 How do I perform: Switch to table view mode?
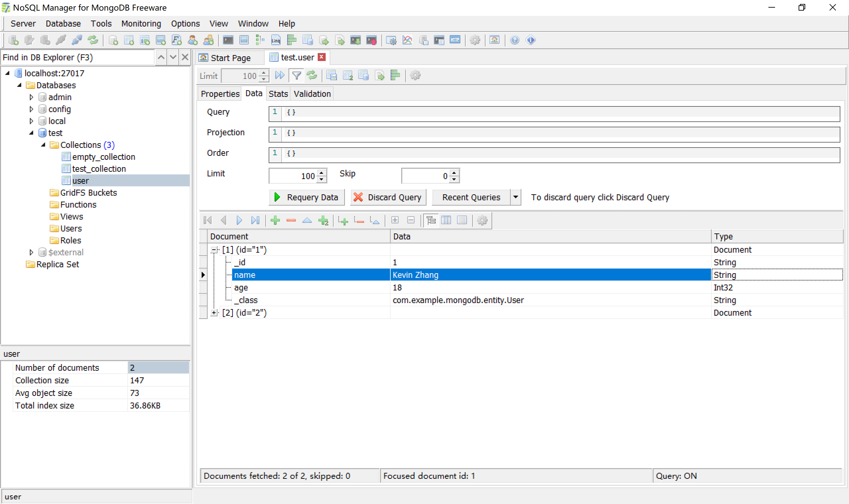tap(446, 220)
